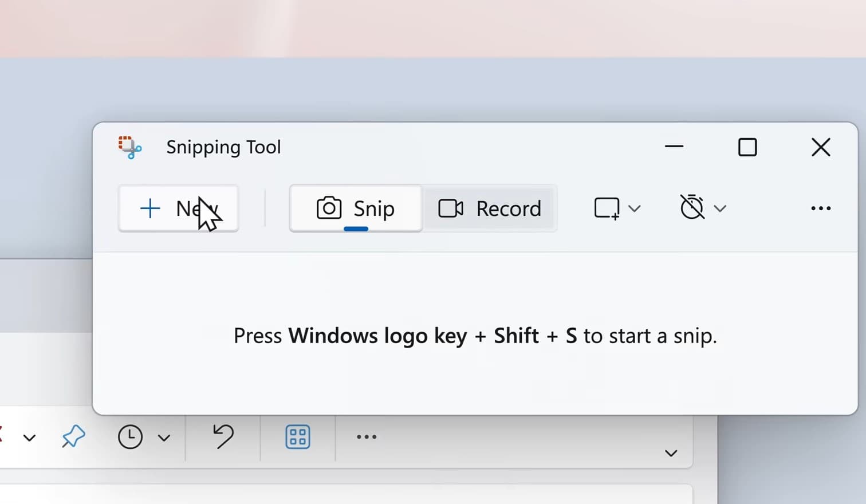Open the chevron beside the red X icon
The height and width of the screenshot is (504, 866).
[29, 438]
